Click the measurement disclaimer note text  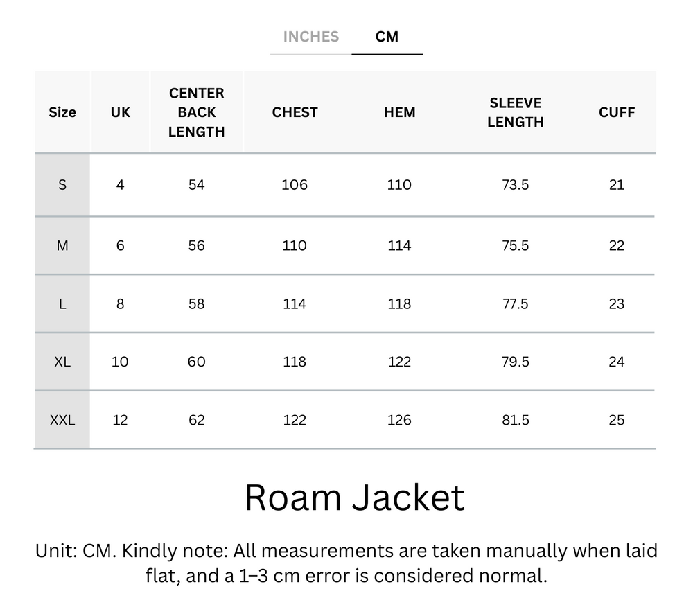pyautogui.click(x=346, y=565)
